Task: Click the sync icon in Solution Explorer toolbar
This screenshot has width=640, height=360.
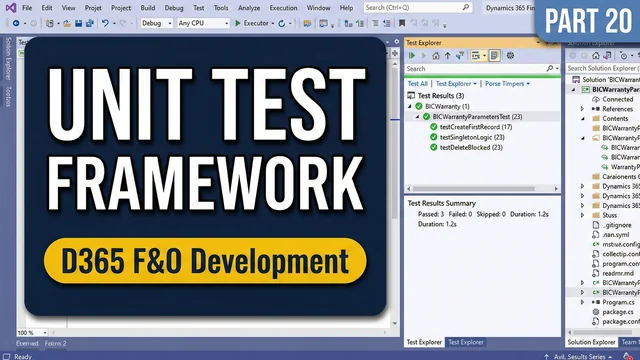Action: pos(607,56)
